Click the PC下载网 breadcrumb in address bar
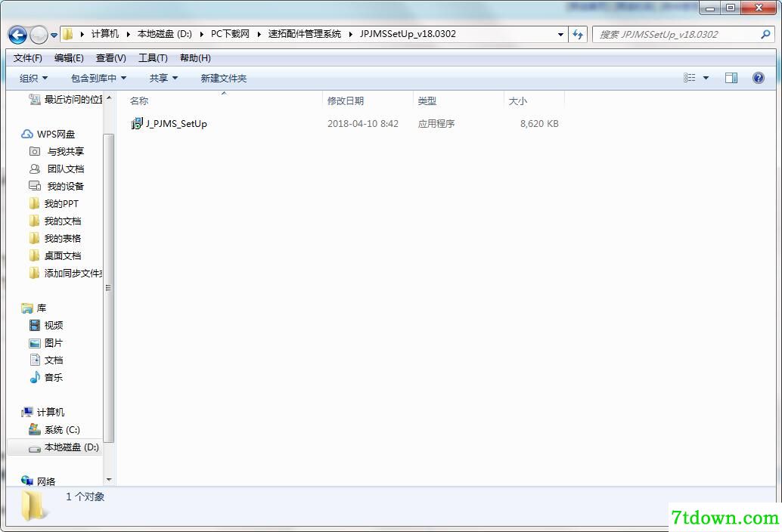The height and width of the screenshot is (532, 782). coord(230,34)
